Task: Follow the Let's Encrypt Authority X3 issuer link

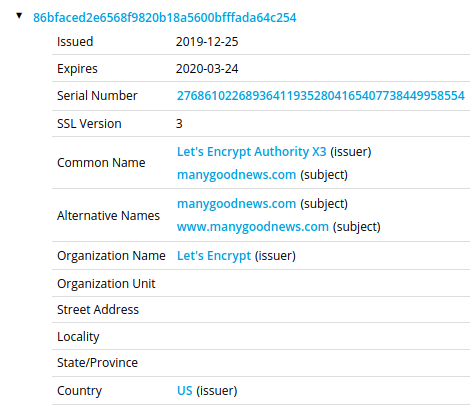Action: 252,152
